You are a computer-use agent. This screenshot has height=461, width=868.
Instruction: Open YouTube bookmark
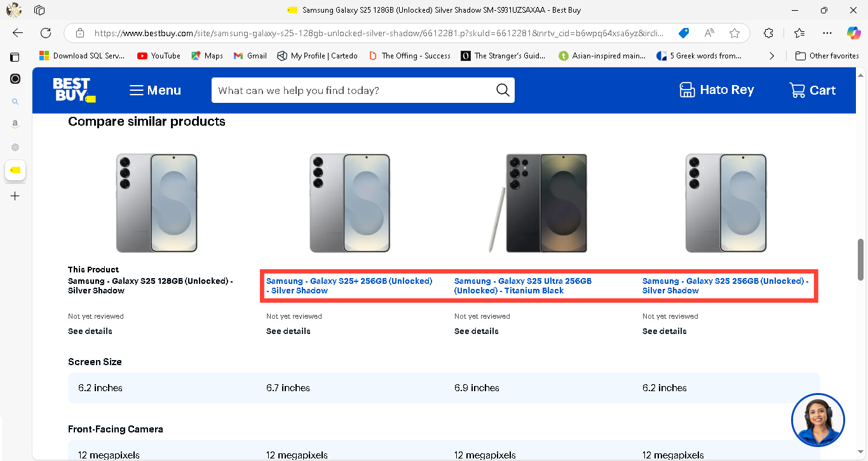pos(159,56)
